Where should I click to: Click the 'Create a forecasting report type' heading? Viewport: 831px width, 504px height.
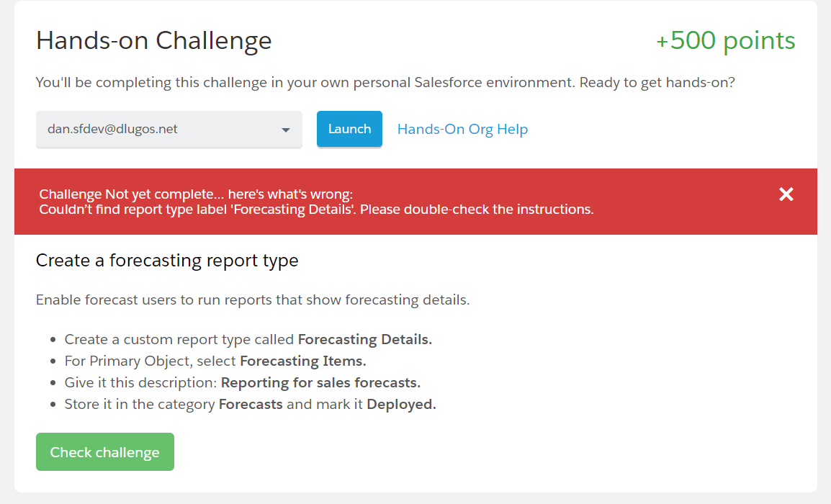[x=167, y=260]
